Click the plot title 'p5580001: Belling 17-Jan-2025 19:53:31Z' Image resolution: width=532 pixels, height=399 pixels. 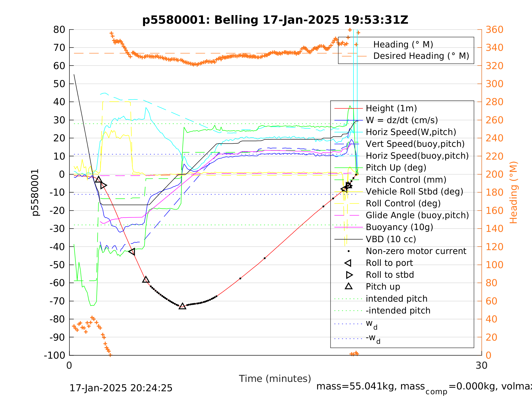[275, 20]
